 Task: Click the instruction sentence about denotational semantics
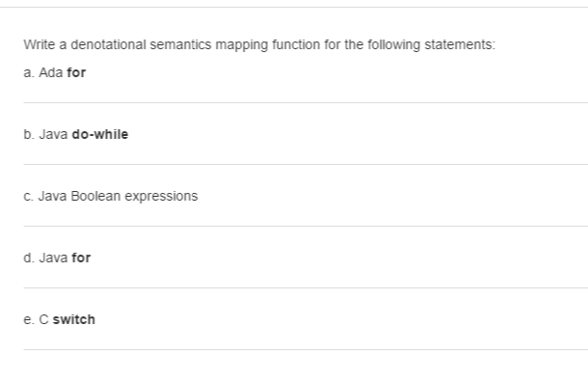point(259,44)
